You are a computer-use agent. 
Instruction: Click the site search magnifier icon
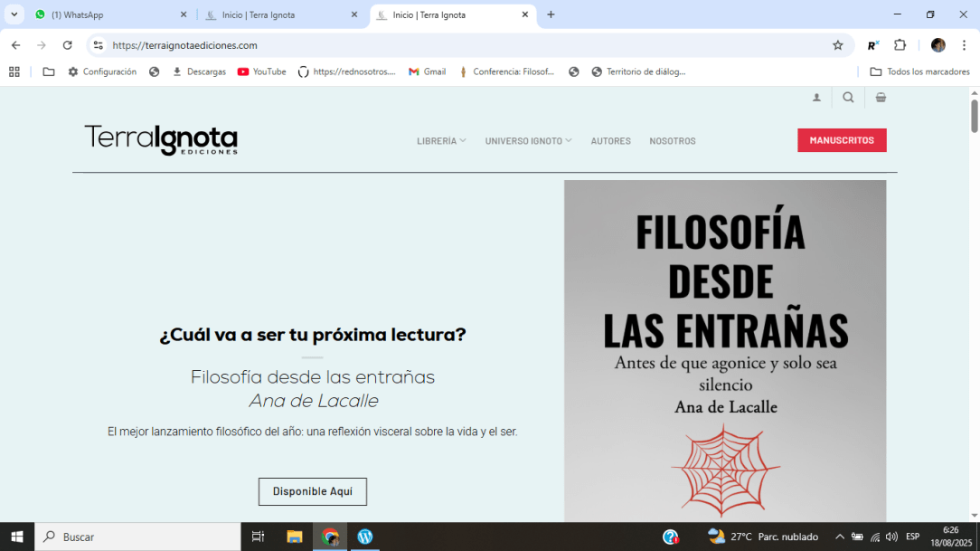848,98
